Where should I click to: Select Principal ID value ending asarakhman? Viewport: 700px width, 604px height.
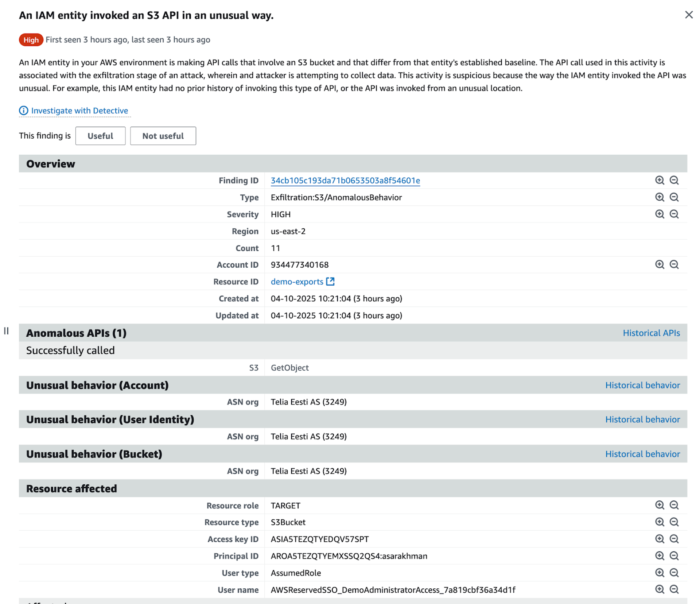349,556
